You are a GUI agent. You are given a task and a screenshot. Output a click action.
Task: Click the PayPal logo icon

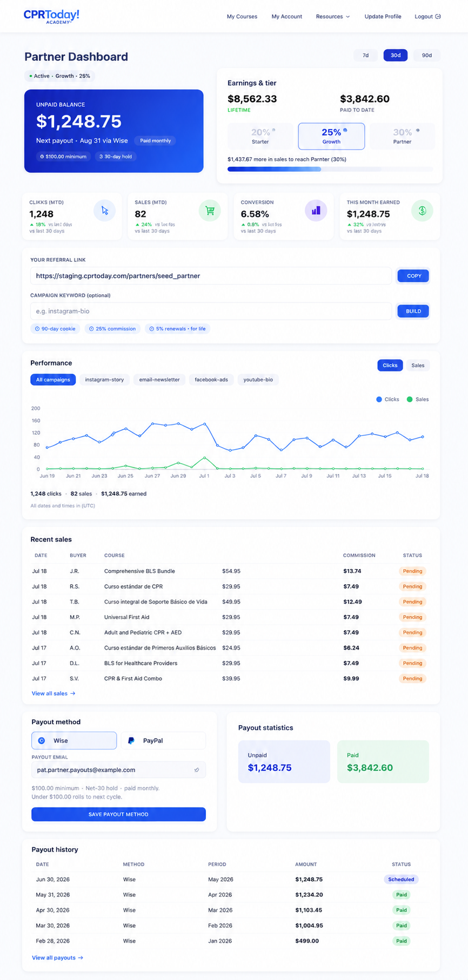131,741
